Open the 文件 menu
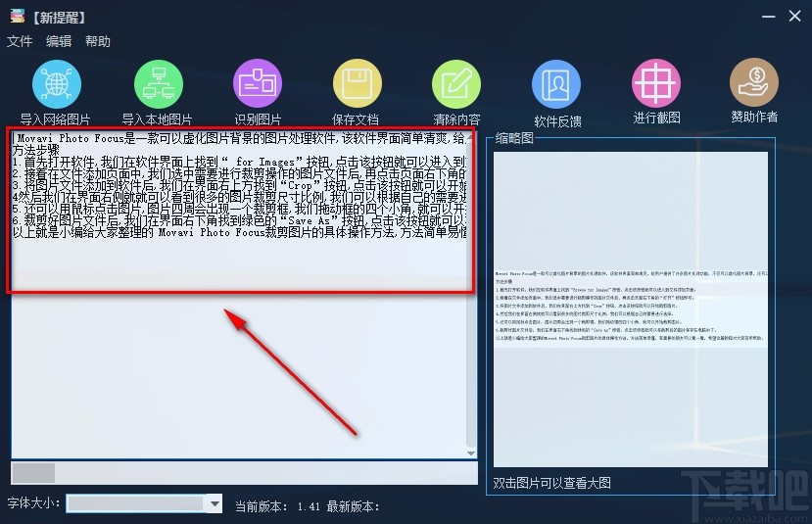The height and width of the screenshot is (524, 812). [20, 41]
